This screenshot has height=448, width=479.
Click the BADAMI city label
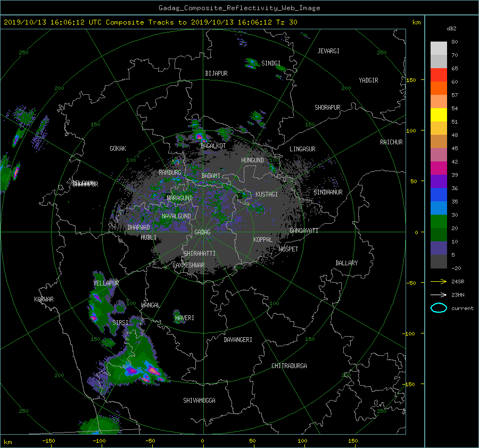pos(211,176)
